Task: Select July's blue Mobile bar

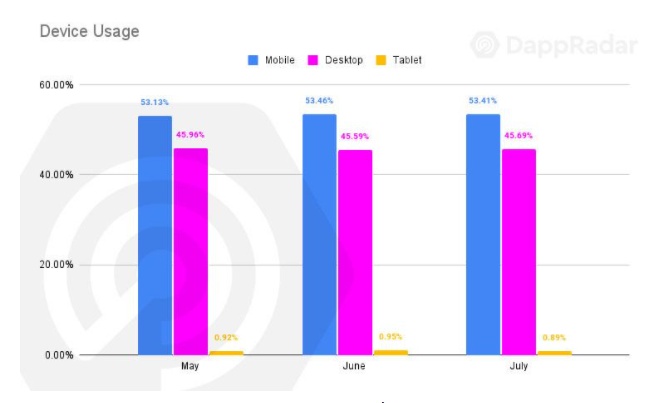Action: [483, 234]
